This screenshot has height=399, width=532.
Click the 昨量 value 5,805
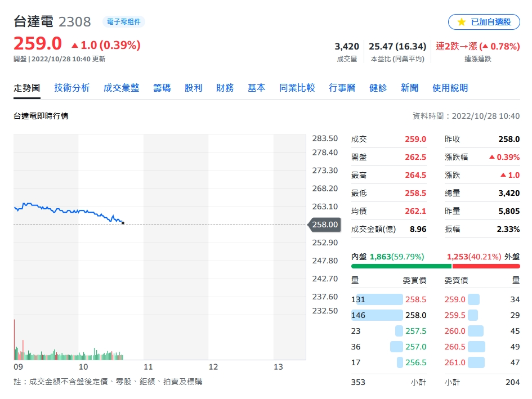[x=509, y=211]
